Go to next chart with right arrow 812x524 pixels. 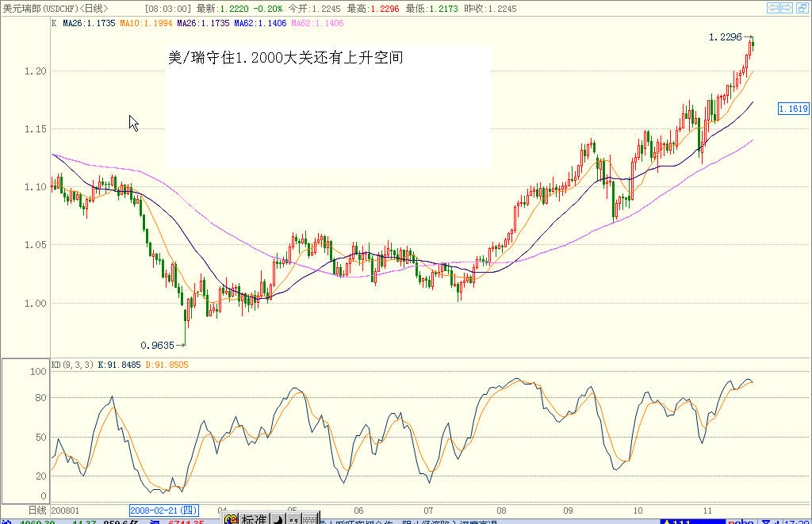(787, 8)
